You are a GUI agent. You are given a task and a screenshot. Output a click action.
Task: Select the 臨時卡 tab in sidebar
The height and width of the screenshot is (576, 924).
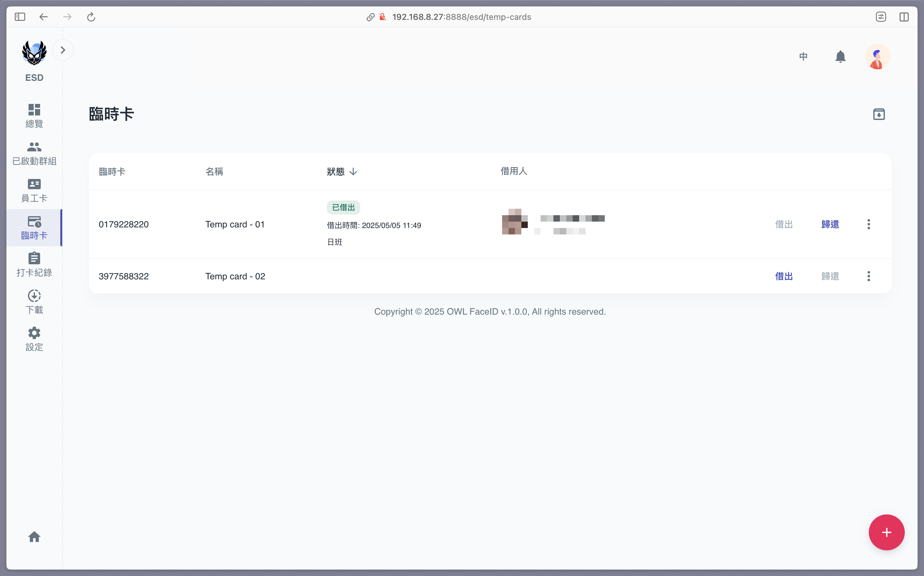pyautogui.click(x=34, y=227)
